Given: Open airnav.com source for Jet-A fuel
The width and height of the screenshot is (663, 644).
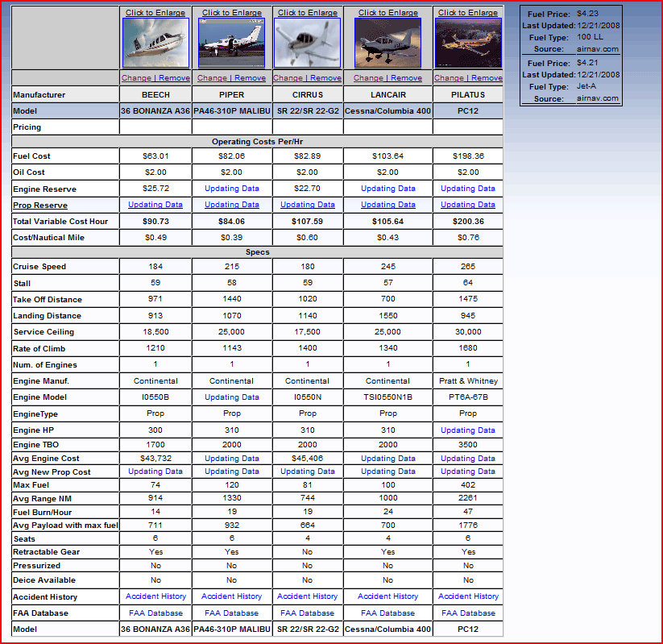Looking at the screenshot, I should click(x=598, y=98).
